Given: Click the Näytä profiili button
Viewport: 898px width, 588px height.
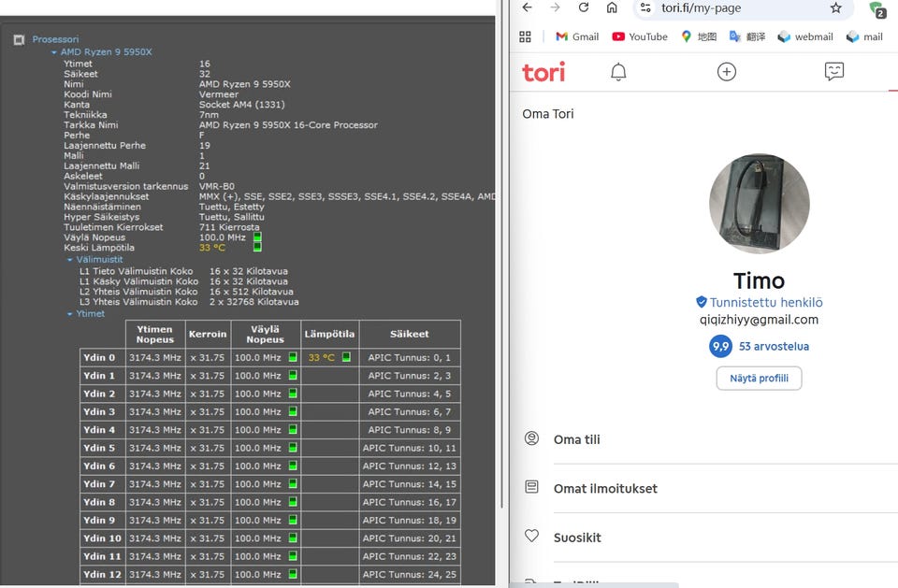Looking at the screenshot, I should point(759,379).
